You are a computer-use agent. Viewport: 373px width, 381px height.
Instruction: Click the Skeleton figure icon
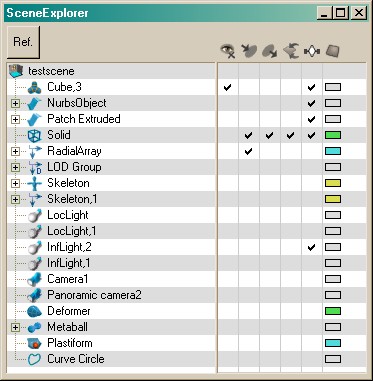point(35,183)
